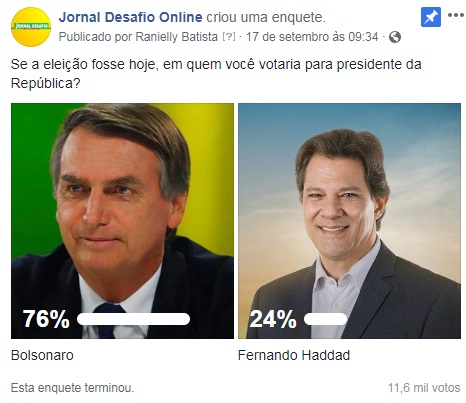Click the 76% percentage text
Screen dimensions: 466x403
[46, 319]
